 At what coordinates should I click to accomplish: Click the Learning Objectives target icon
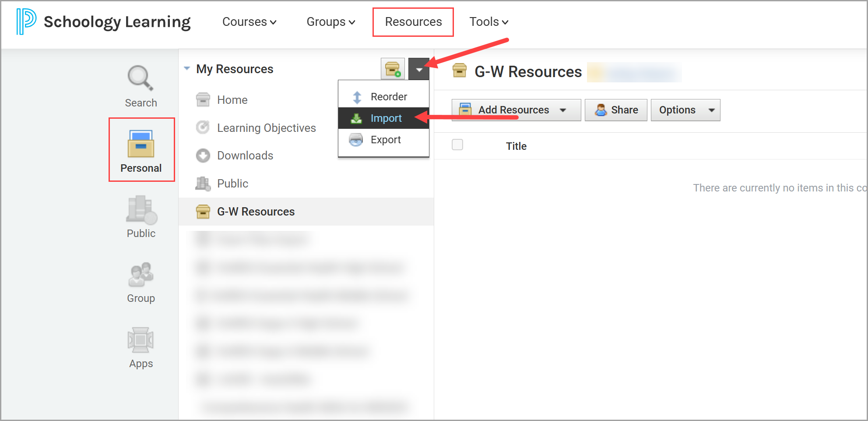(x=203, y=127)
